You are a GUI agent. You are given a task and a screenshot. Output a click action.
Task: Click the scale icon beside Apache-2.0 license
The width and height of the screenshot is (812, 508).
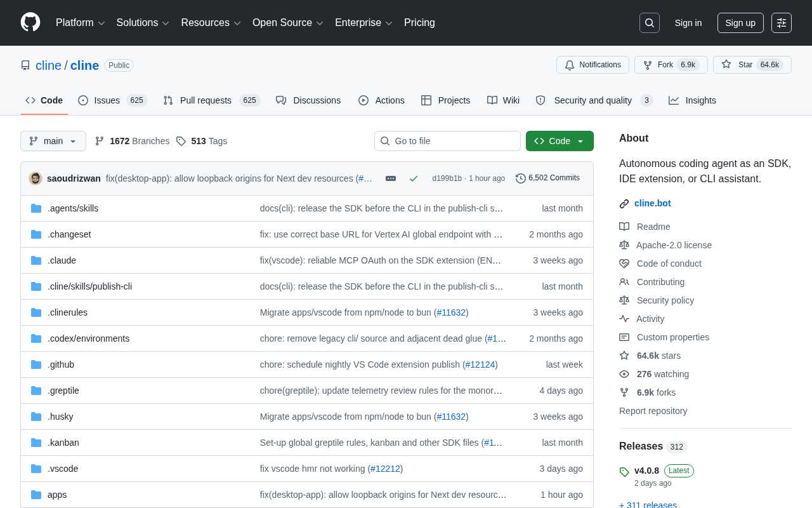624,245
